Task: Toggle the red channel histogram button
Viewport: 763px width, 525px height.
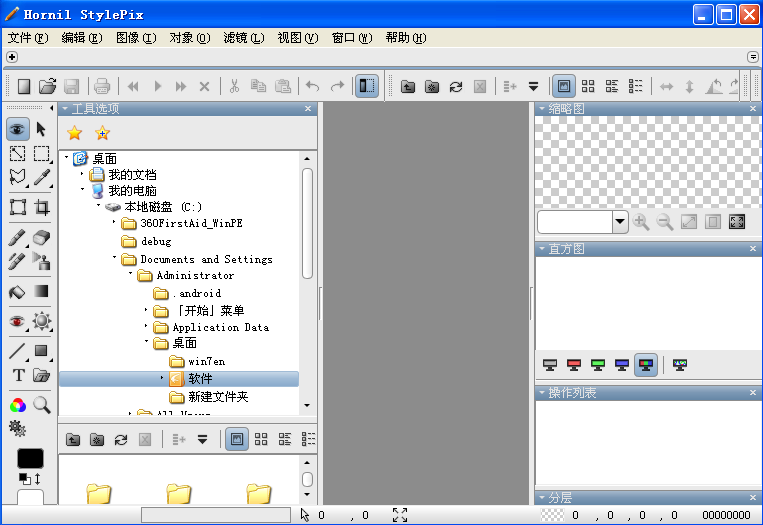Action: tap(574, 365)
